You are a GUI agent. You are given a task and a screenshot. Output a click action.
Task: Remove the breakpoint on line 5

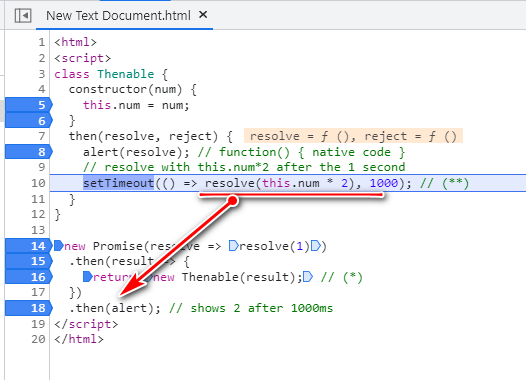point(29,105)
